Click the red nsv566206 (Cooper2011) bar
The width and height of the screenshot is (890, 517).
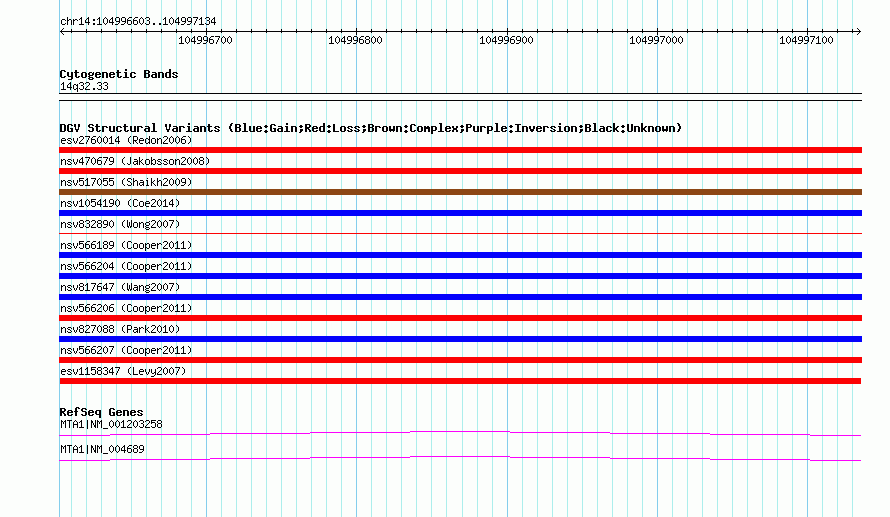click(460, 318)
